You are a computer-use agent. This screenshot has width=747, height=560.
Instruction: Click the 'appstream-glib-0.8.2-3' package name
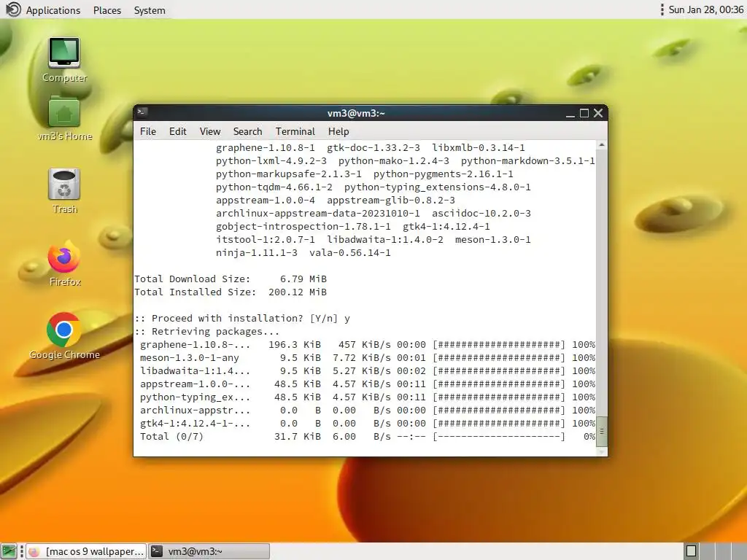[x=391, y=201]
